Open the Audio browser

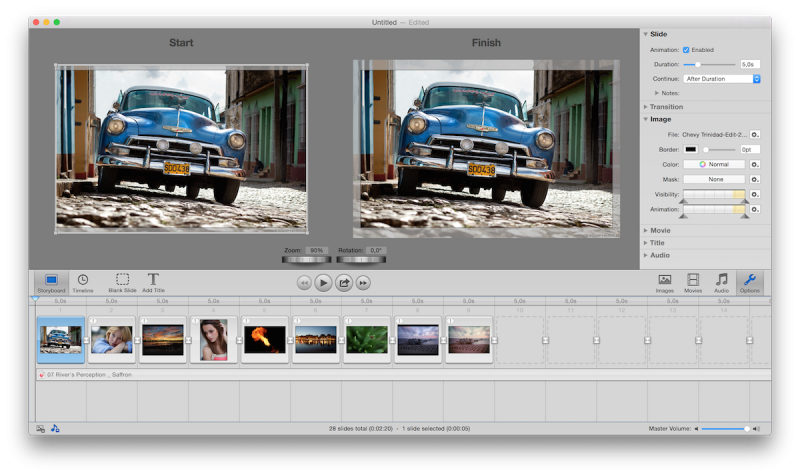pyautogui.click(x=721, y=282)
